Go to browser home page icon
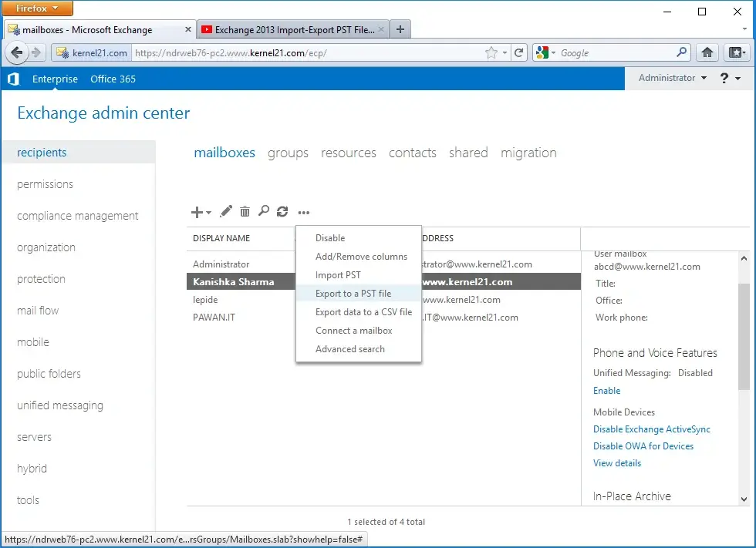Viewport: 756px width, 548px height. [707, 52]
